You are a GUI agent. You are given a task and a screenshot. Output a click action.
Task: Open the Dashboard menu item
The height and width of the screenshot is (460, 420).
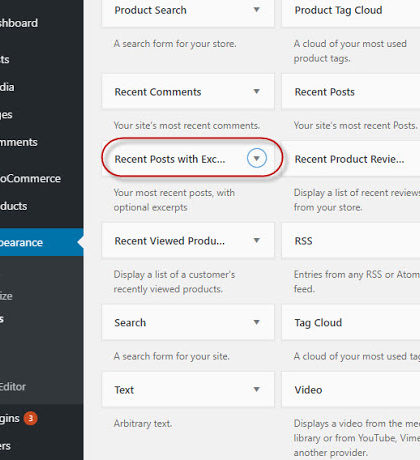pyautogui.click(x=19, y=23)
